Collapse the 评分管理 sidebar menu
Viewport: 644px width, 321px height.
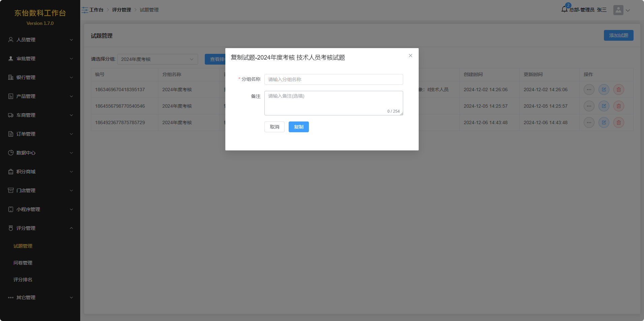(40, 228)
